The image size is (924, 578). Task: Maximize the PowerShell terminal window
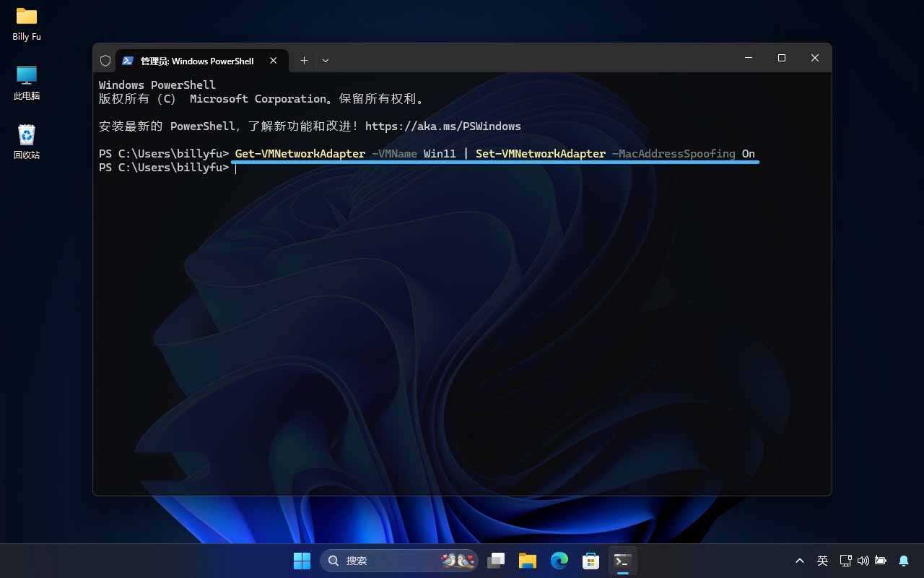(x=782, y=58)
